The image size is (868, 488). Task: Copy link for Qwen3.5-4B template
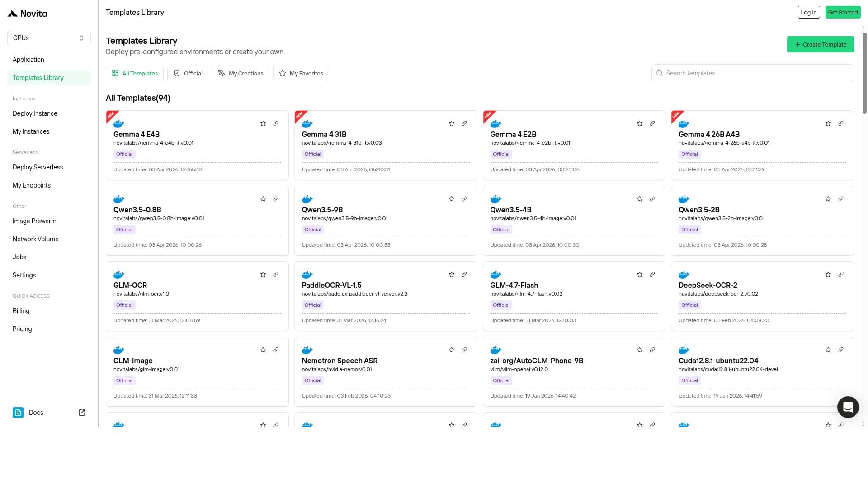pyautogui.click(x=652, y=199)
